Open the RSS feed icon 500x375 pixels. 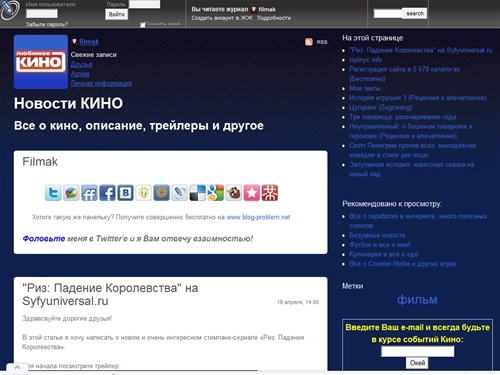(309, 42)
